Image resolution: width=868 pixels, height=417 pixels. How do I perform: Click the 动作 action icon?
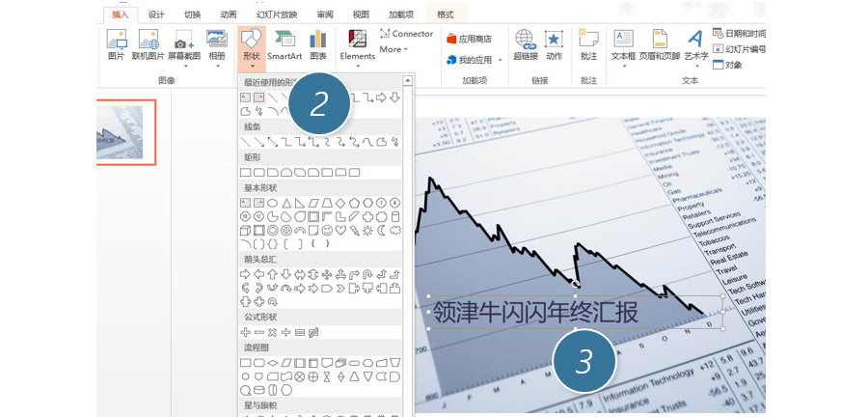tap(554, 39)
